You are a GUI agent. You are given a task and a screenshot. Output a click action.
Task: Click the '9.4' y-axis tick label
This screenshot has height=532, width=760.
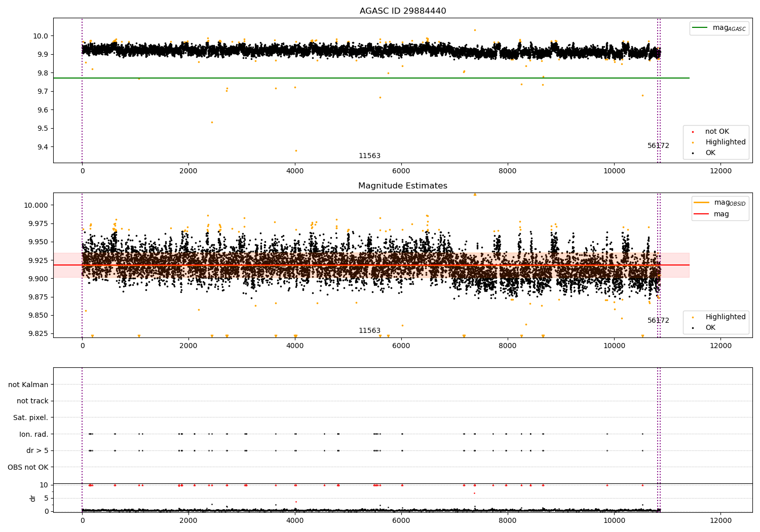(x=43, y=147)
